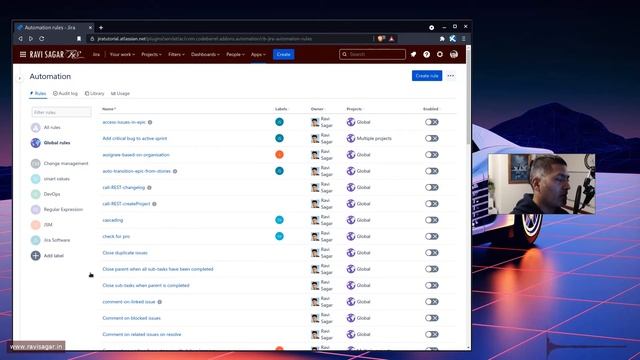Open more options ellipsis next to Create rule
Viewport: 640px width, 360px height.
coord(451,76)
